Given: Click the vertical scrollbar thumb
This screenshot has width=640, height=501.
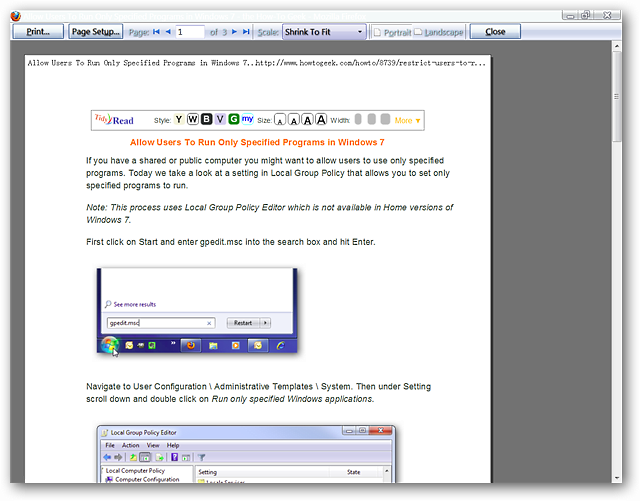Looking at the screenshot, I should (x=616, y=97).
